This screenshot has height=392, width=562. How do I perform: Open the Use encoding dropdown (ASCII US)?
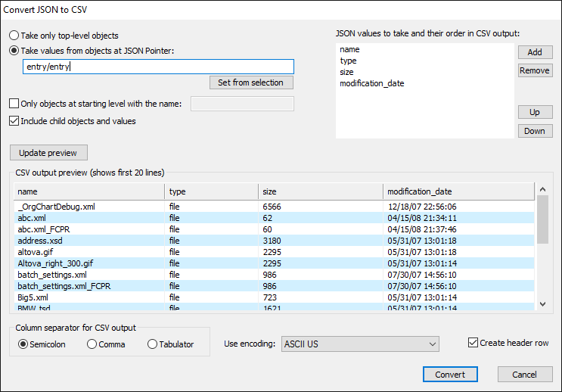coord(360,344)
